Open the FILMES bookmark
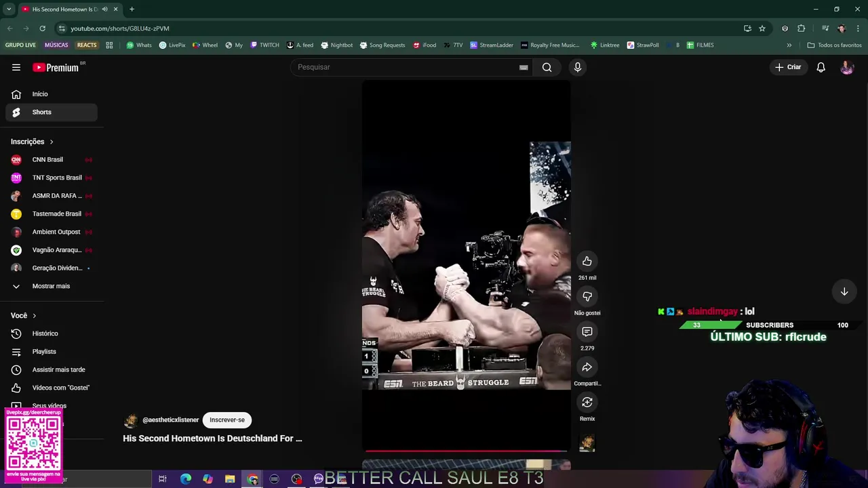Viewport: 868px width, 488px height. tap(700, 45)
